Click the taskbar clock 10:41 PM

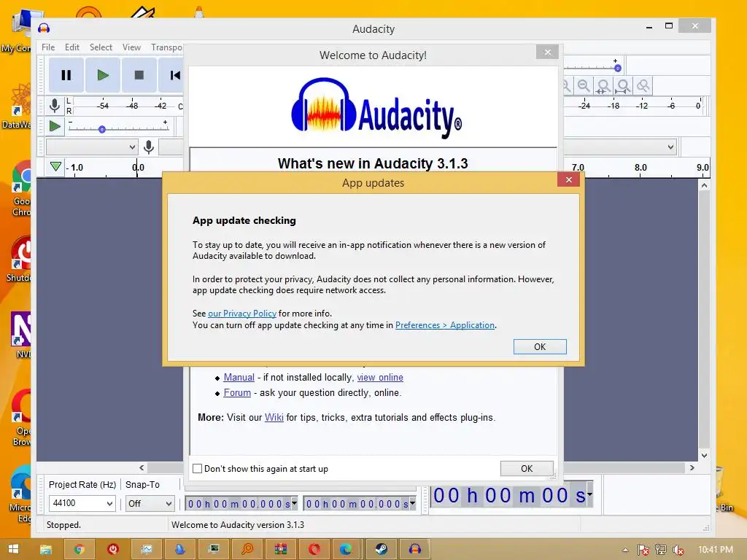(715, 550)
